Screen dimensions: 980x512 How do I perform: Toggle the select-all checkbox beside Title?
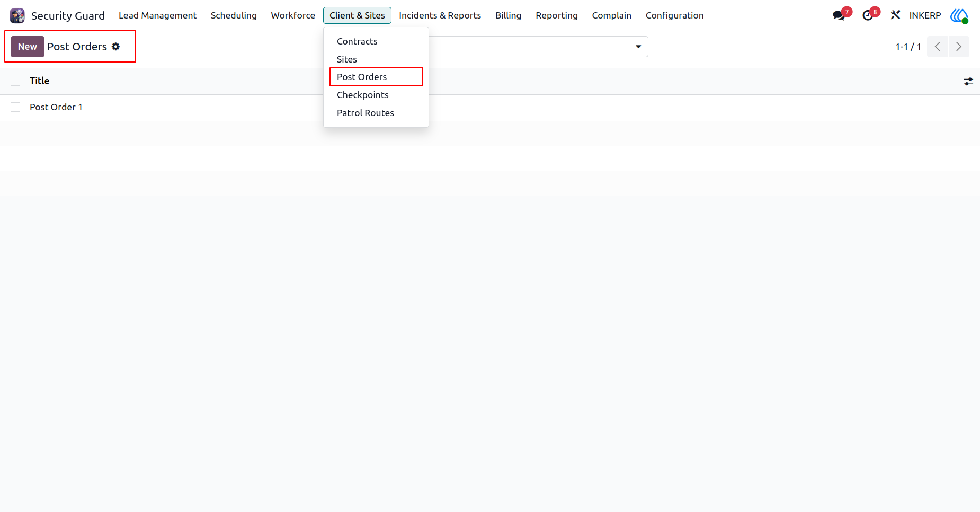[x=15, y=81]
